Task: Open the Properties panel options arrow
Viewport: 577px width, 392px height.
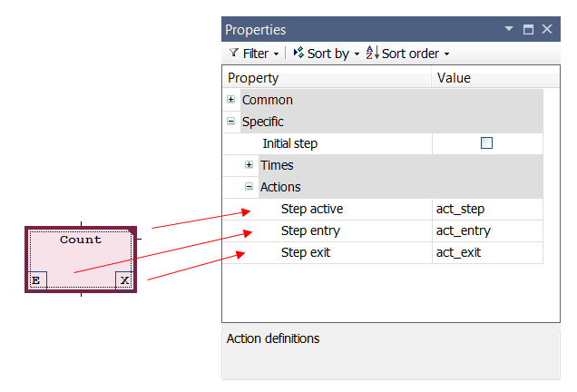Action: click(x=509, y=29)
